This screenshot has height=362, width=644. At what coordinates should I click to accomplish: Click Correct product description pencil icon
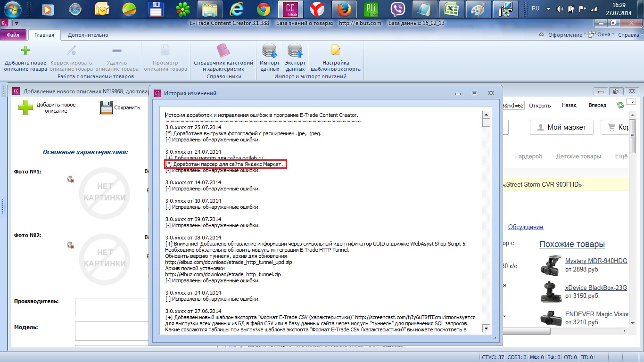[x=71, y=50]
